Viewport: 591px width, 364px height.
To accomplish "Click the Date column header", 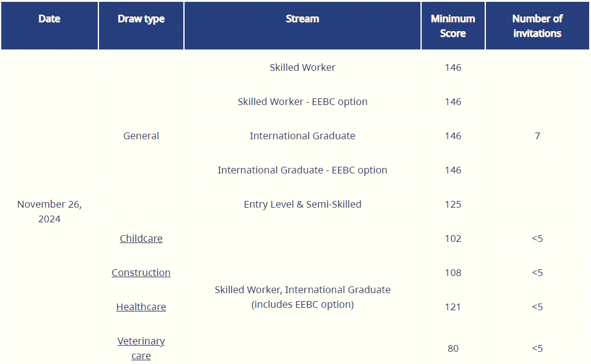I will [50, 26].
